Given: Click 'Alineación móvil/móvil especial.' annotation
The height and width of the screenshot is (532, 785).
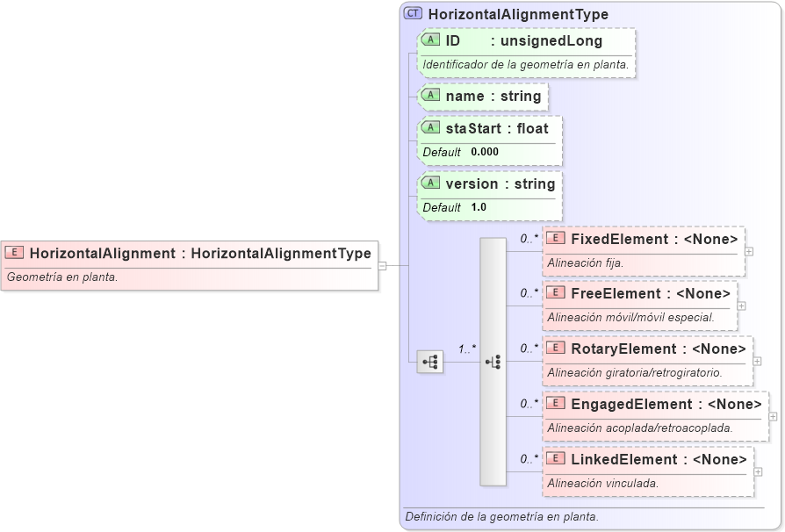Looking at the screenshot, I should (x=630, y=318).
